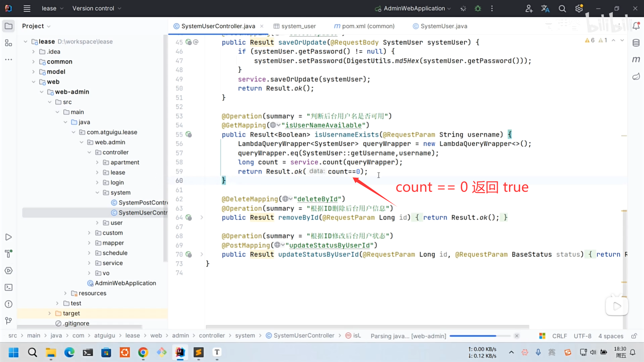Expand the apartment package folder

pyautogui.click(x=97, y=163)
